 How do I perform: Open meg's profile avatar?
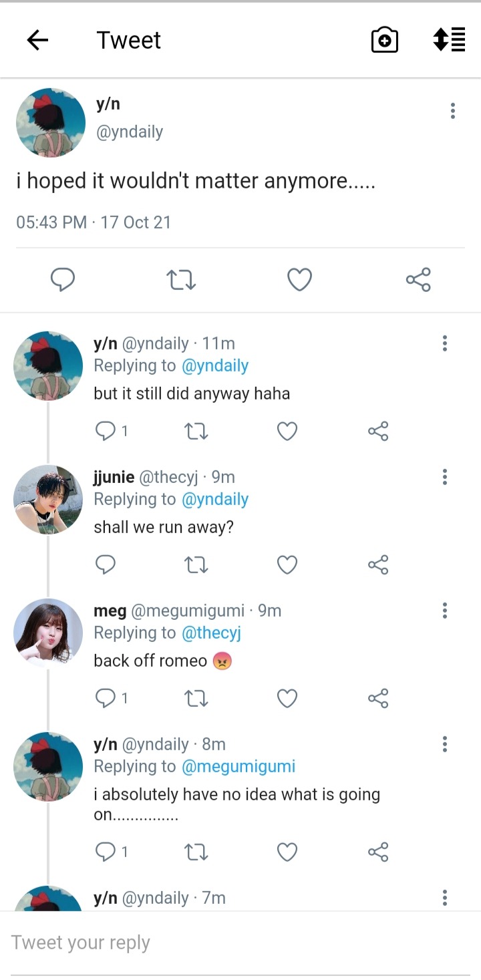point(48,633)
